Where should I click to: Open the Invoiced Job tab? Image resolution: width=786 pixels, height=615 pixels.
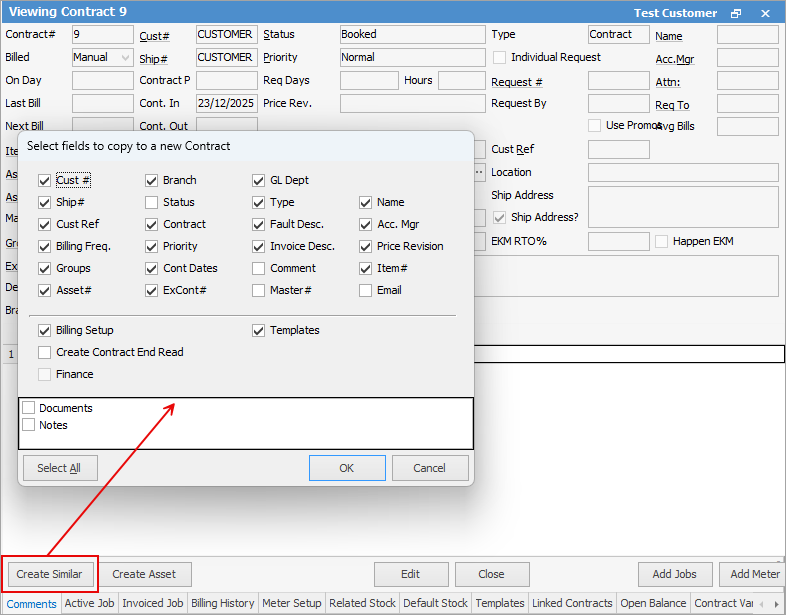(153, 603)
